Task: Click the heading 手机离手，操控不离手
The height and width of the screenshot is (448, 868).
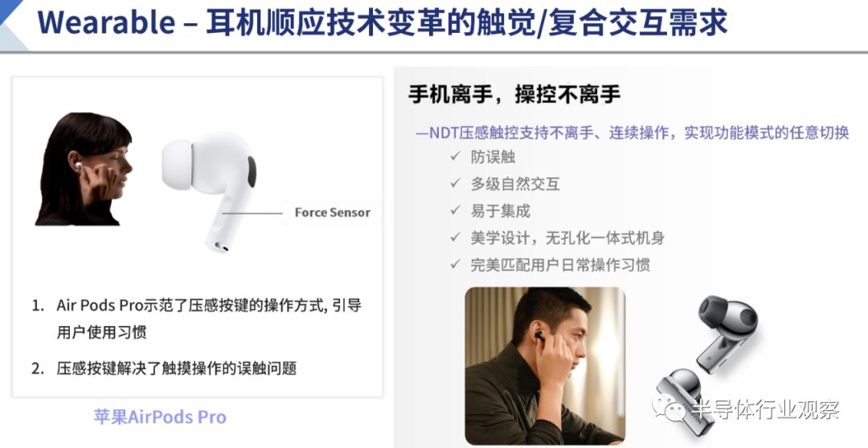Action: pos(515,95)
